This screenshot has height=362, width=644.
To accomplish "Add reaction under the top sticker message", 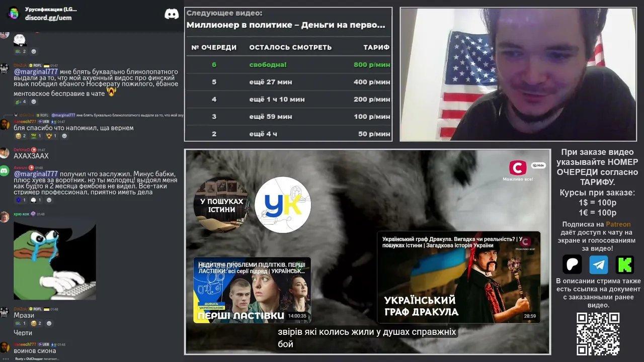I will tap(34, 51).
